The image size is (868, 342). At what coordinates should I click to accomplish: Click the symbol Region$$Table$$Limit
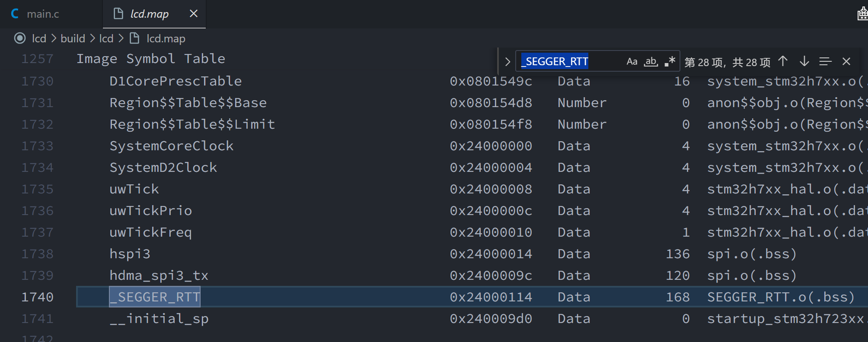coord(192,124)
